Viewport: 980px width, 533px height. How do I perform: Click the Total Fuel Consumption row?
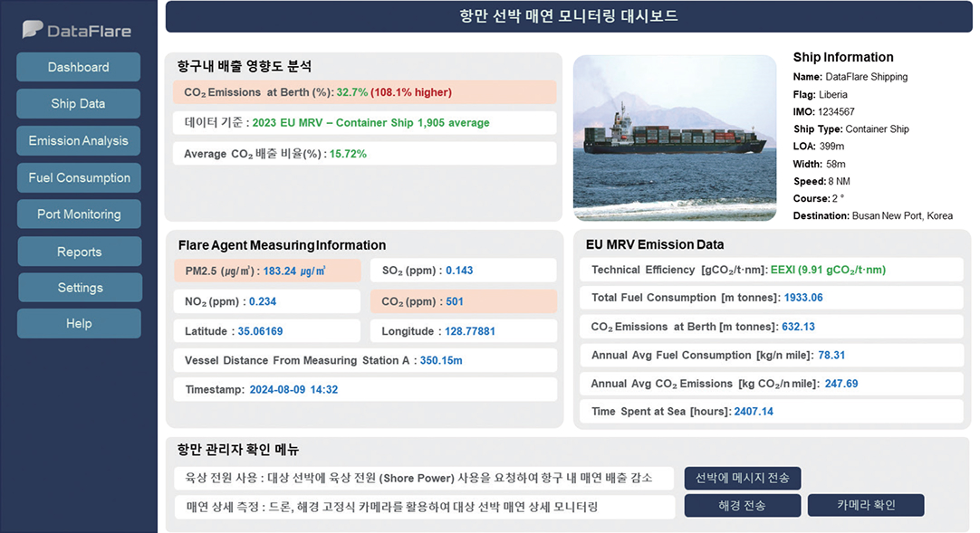(771, 298)
